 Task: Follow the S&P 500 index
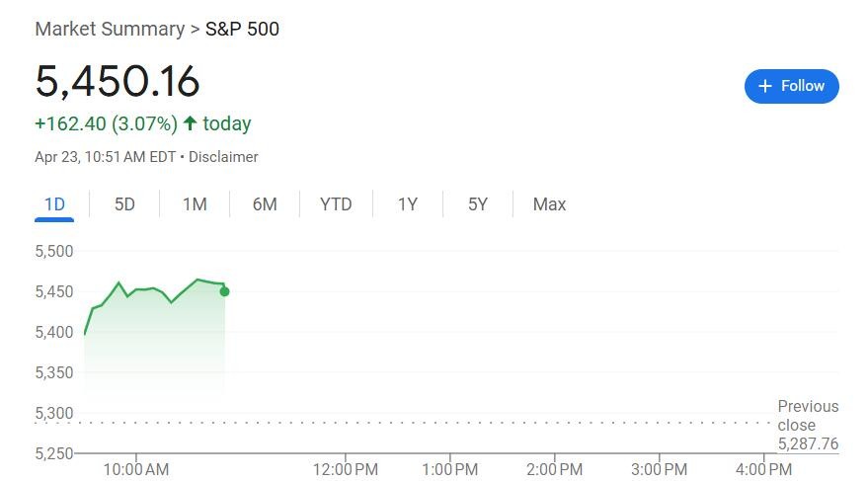pos(792,86)
